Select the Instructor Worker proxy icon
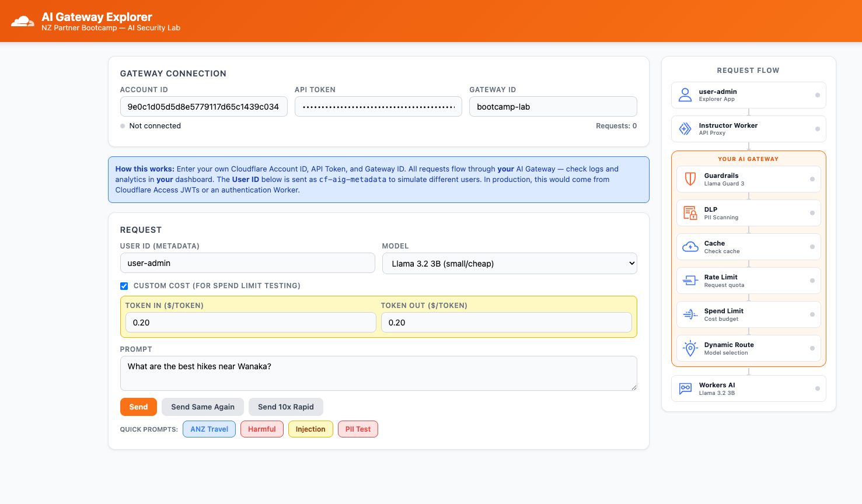862x504 pixels. [685, 129]
